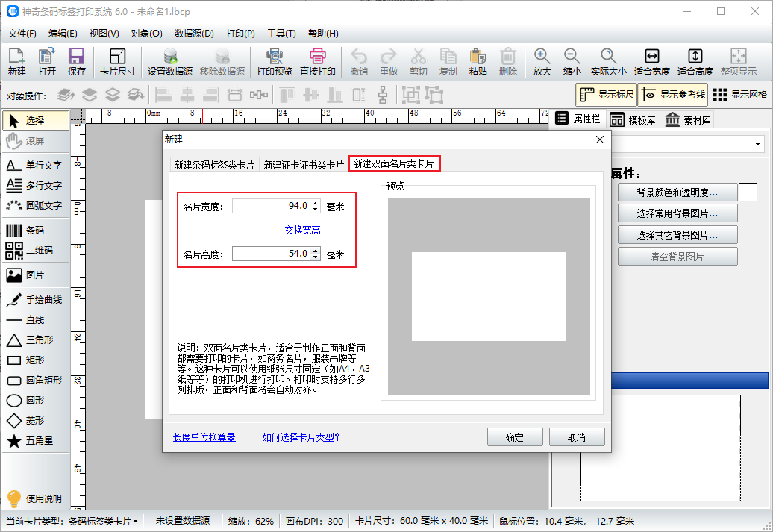Image resolution: width=773 pixels, height=532 pixels.
Task: Increase 名片宽度 using the up stepper
Action: [315, 203]
